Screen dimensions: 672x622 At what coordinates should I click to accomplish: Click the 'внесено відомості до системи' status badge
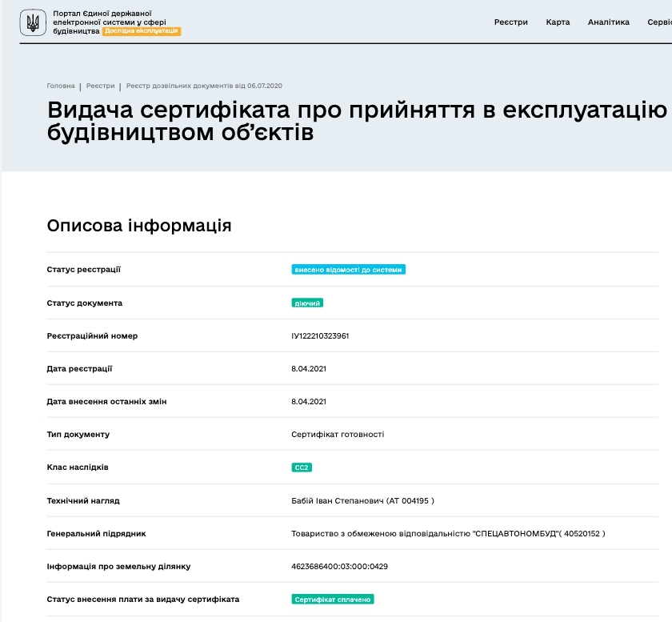pyautogui.click(x=349, y=270)
